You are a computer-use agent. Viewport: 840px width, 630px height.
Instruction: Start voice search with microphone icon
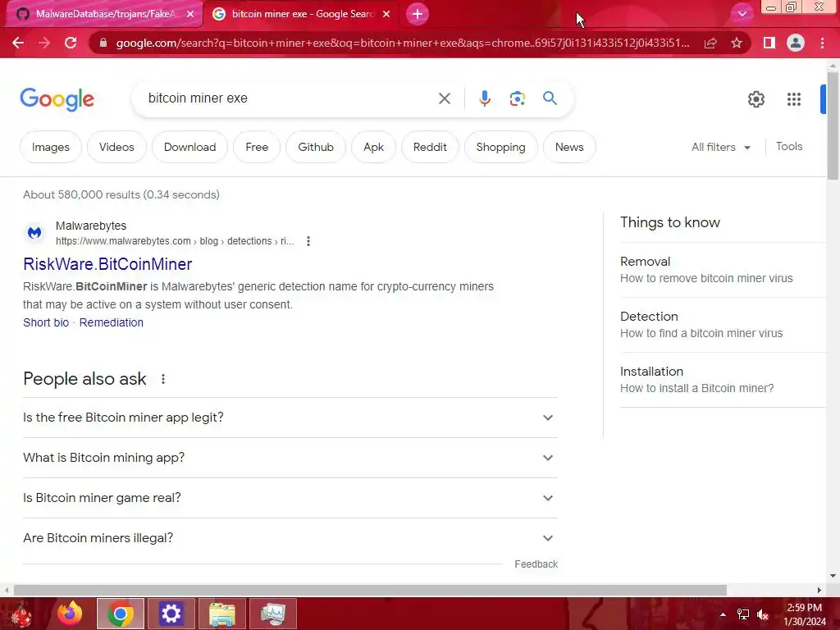pos(484,98)
